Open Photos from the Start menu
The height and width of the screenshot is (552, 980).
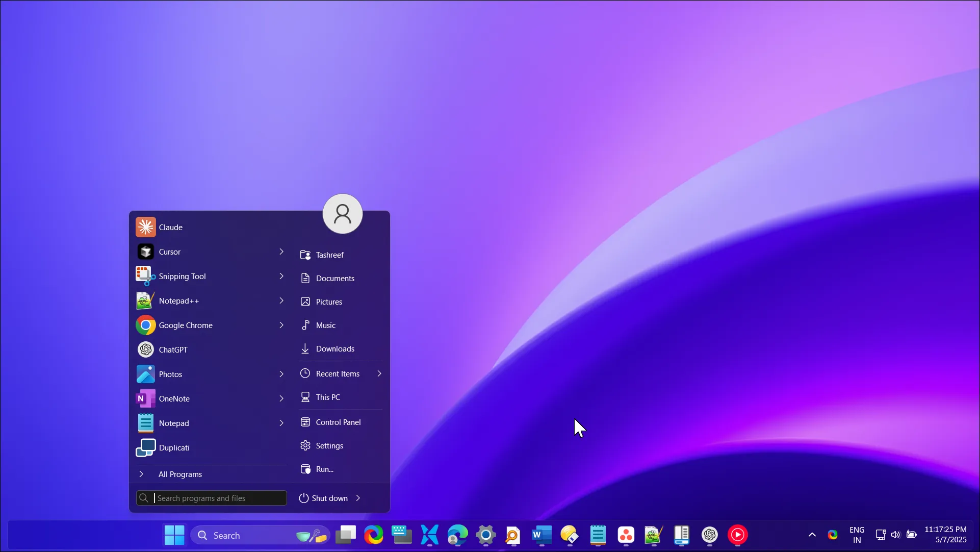click(x=170, y=374)
